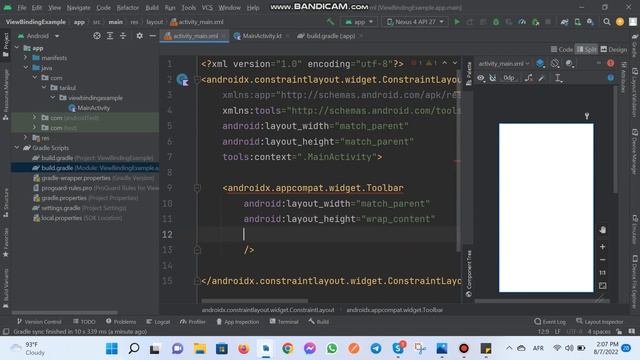Switch editor to Split view mode
Viewport: 640px width, 360px height.
coord(587,49)
